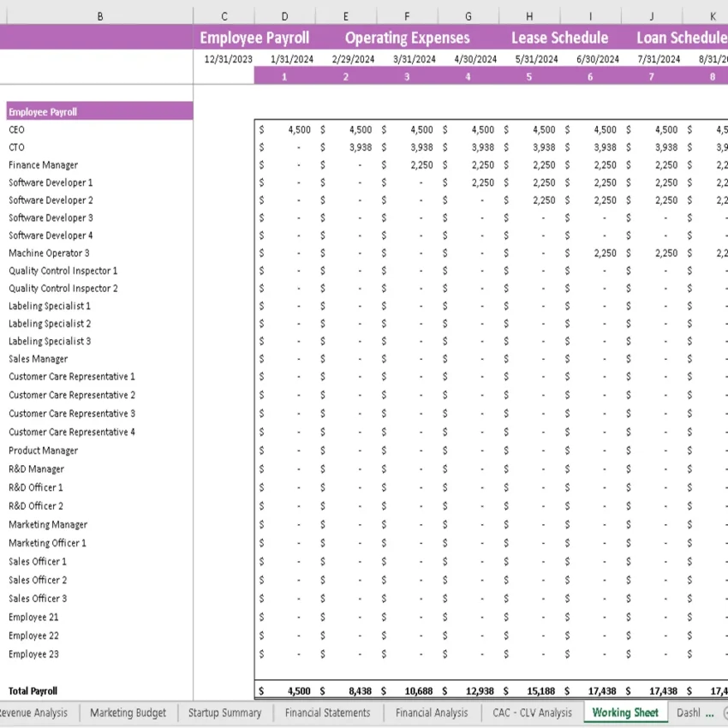This screenshot has width=728, height=728.
Task: Select the Startup Summary tab
Action: coord(224,713)
